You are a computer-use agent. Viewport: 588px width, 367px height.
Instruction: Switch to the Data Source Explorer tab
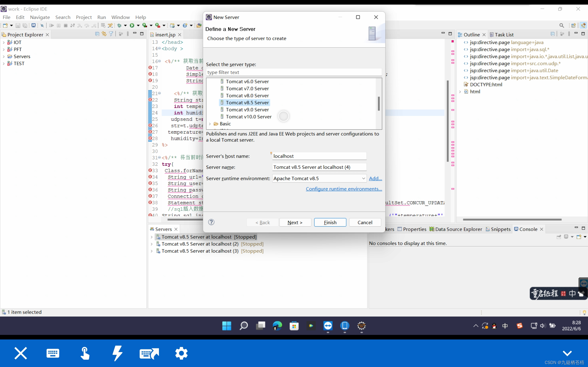click(x=458, y=229)
